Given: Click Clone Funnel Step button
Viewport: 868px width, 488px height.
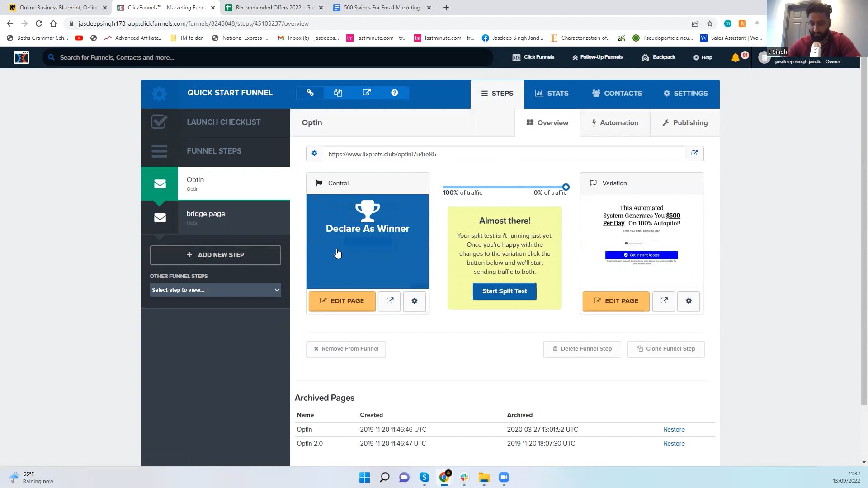Looking at the screenshot, I should point(666,349).
